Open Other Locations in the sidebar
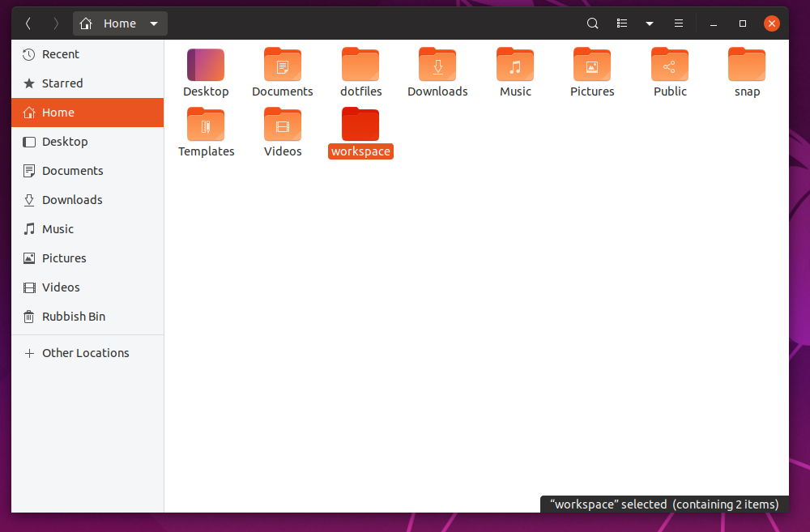This screenshot has height=532, width=810. (x=87, y=353)
